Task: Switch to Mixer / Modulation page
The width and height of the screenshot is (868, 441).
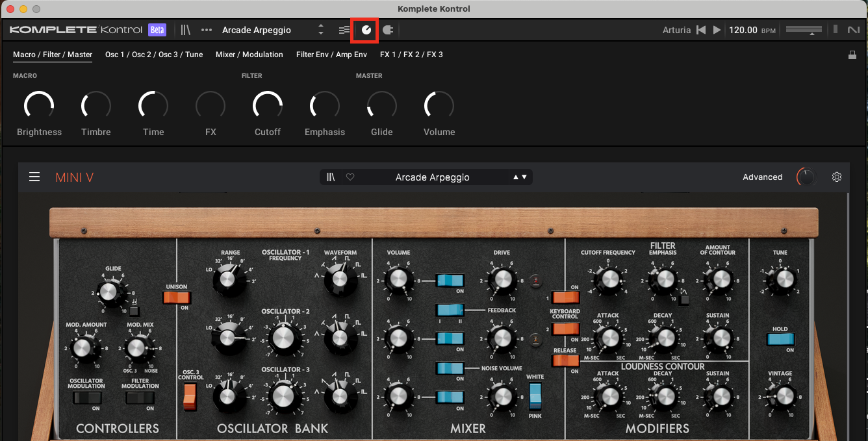Action: [249, 55]
